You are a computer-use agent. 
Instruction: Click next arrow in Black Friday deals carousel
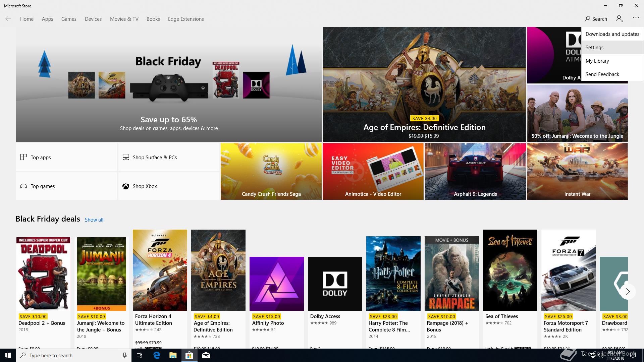628,292
